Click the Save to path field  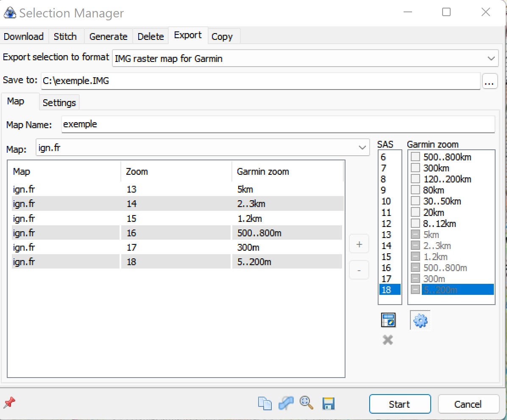(x=261, y=81)
